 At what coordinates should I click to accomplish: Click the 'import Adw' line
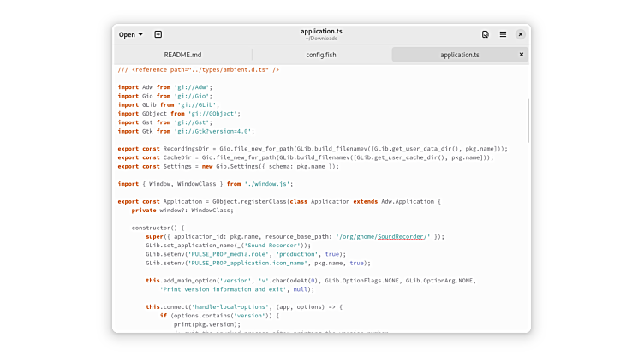[164, 87]
